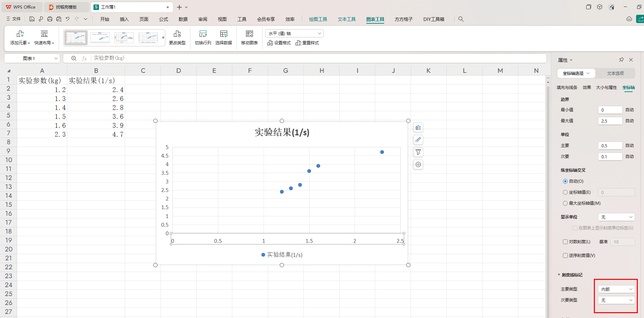Click the search magnifier in ribbon
Screen dimensions: 644x318
pos(461,19)
